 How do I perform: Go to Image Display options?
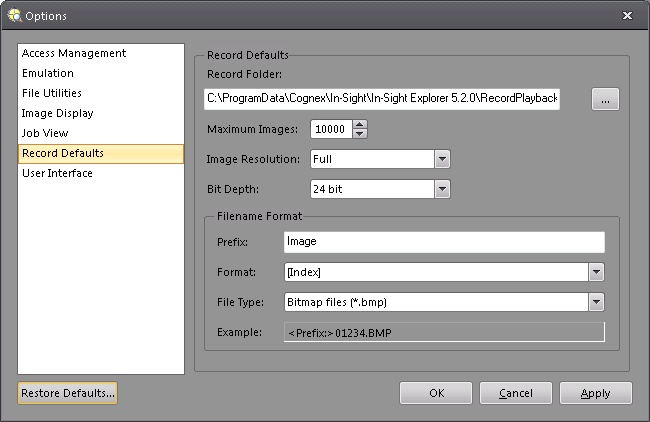[58, 113]
